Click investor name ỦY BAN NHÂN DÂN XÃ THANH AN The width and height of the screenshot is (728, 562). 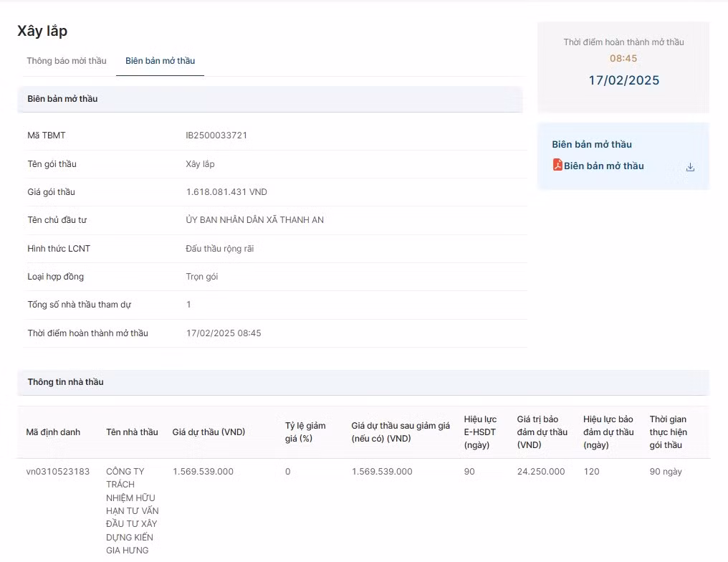click(x=254, y=220)
